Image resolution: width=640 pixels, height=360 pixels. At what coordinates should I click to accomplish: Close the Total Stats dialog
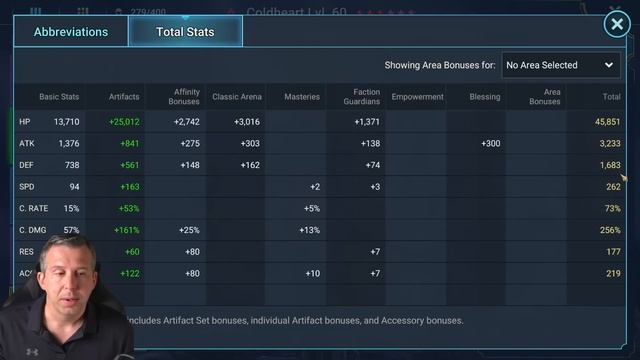[x=617, y=24]
